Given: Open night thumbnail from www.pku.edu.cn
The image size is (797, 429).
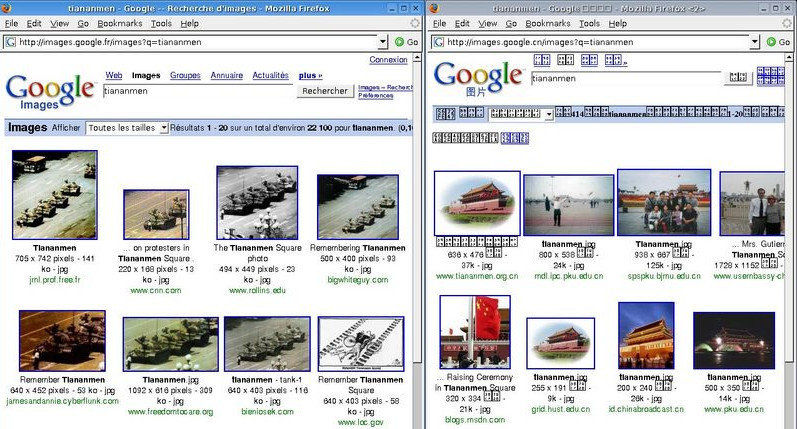Looking at the screenshot, I should [x=734, y=341].
